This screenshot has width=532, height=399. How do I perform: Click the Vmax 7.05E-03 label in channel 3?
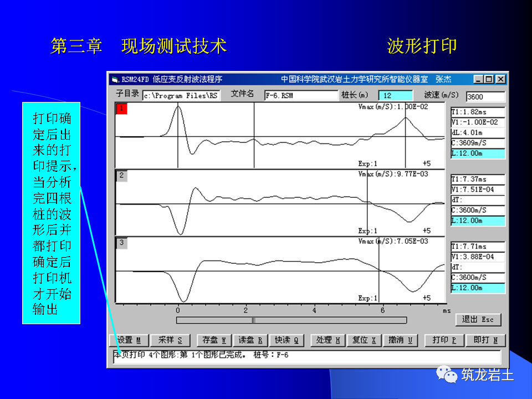[393, 241]
